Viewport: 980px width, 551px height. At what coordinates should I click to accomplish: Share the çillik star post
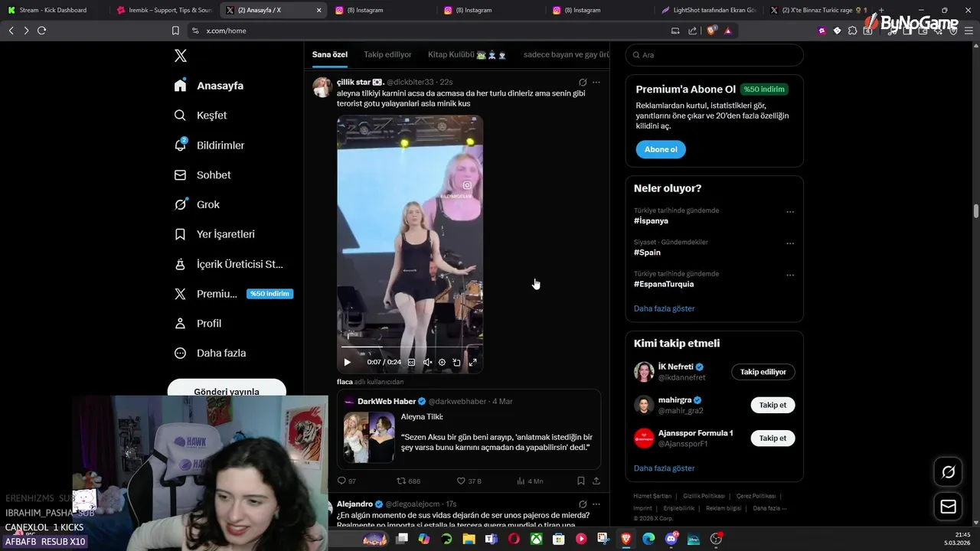click(596, 481)
